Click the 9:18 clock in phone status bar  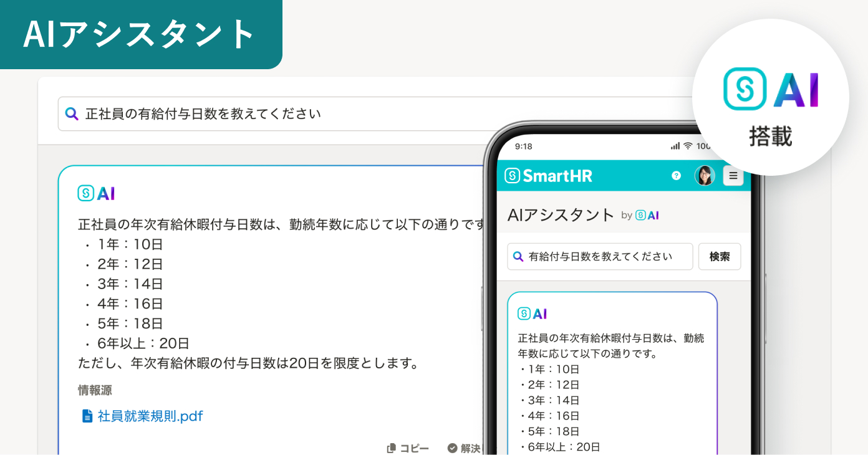coord(524,146)
